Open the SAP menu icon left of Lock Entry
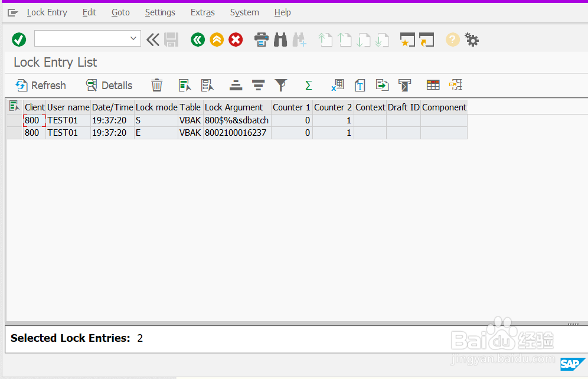 point(13,13)
